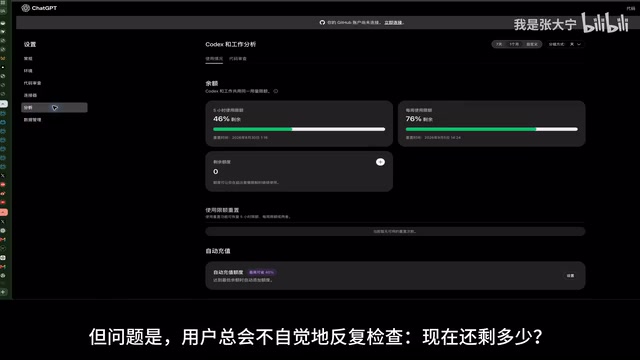Click the 46% 剩余 value
Image resolution: width=640 pixels, height=360 pixels.
(x=227, y=119)
